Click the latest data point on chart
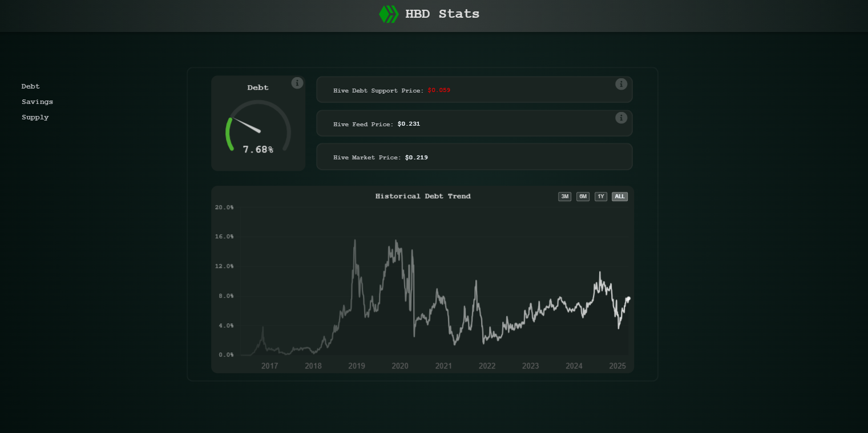The width and height of the screenshot is (868, 433). (x=628, y=298)
